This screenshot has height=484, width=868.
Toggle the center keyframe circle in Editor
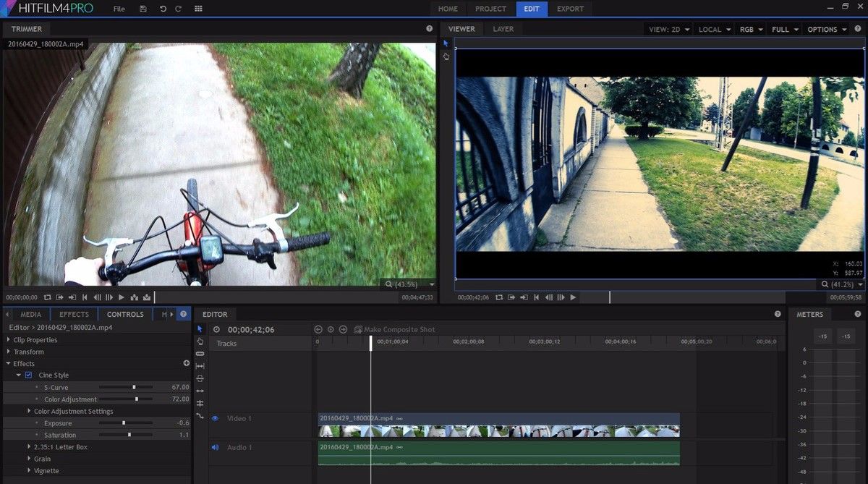[331, 329]
